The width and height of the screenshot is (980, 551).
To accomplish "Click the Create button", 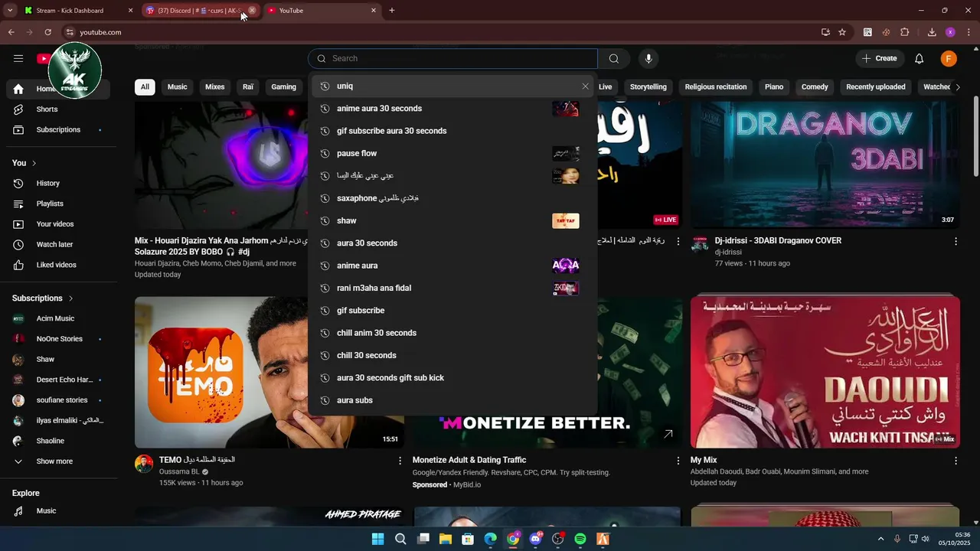I will (880, 59).
